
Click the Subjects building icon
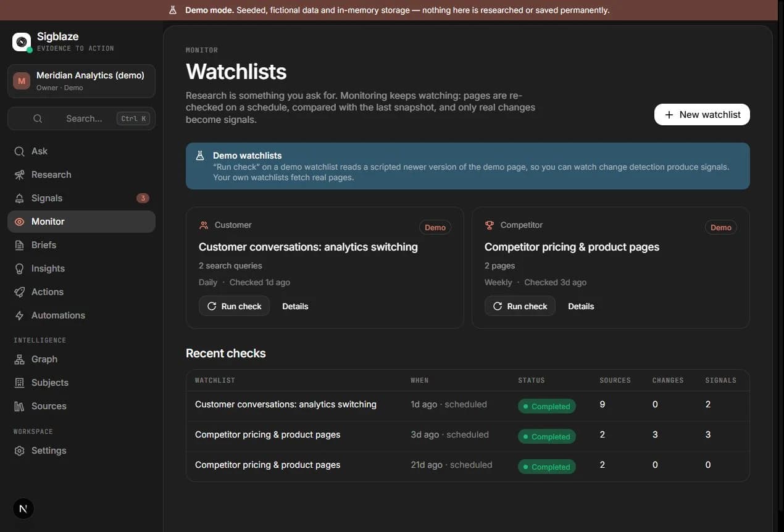20,383
